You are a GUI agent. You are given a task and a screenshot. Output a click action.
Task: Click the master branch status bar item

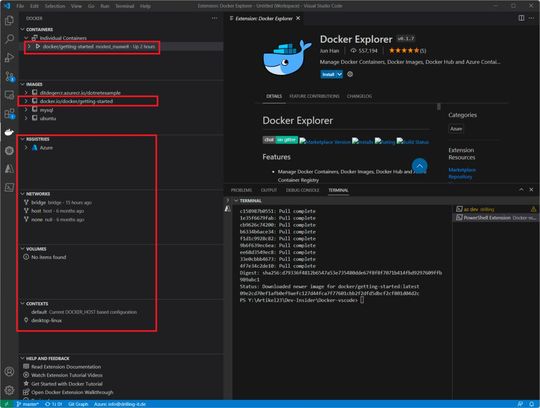pos(28,404)
